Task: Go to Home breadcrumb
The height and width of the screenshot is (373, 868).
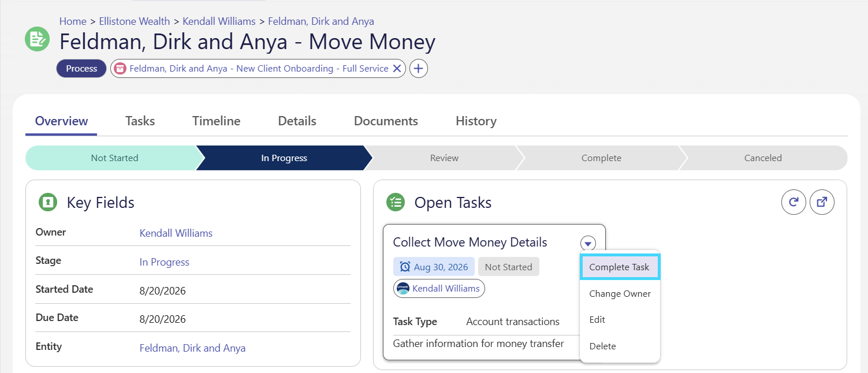Action: coord(73,21)
